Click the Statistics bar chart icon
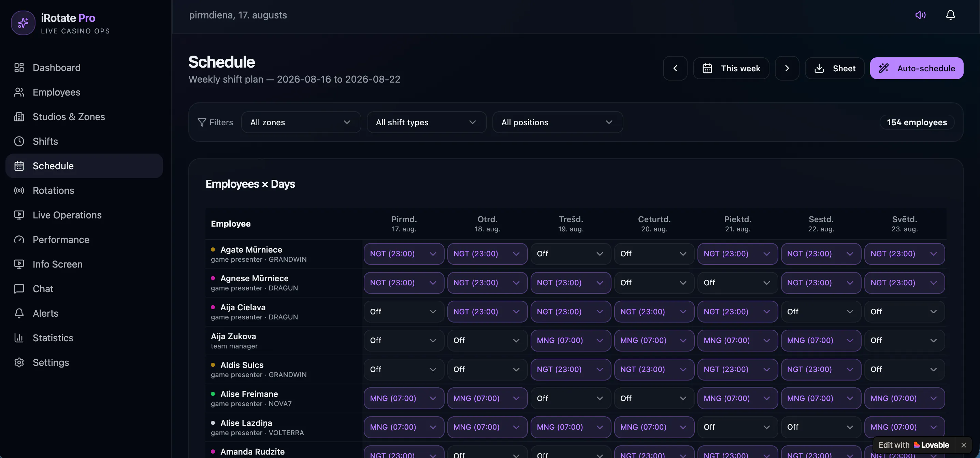The image size is (980, 458). (x=19, y=338)
